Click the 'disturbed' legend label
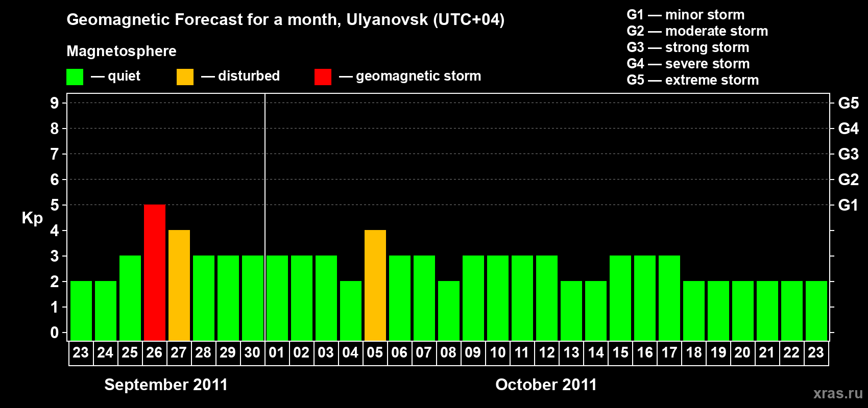This screenshot has height=408, width=868. point(249,76)
